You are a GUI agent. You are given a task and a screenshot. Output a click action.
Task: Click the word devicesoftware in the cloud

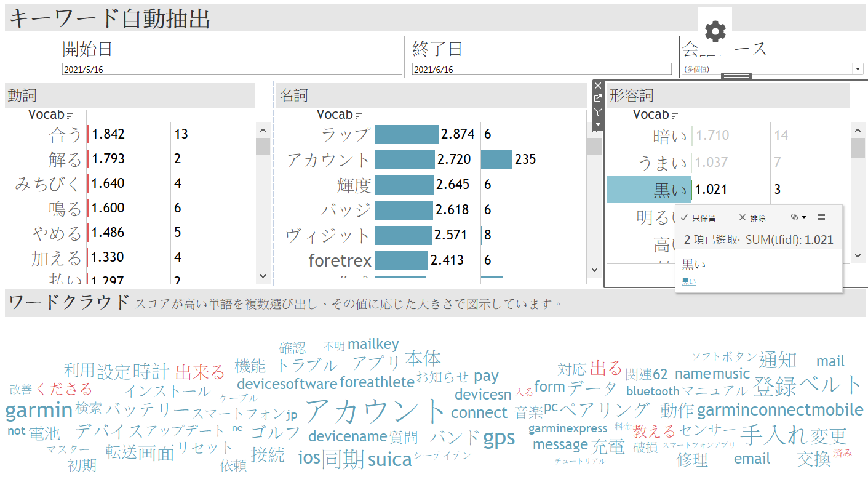point(287,385)
